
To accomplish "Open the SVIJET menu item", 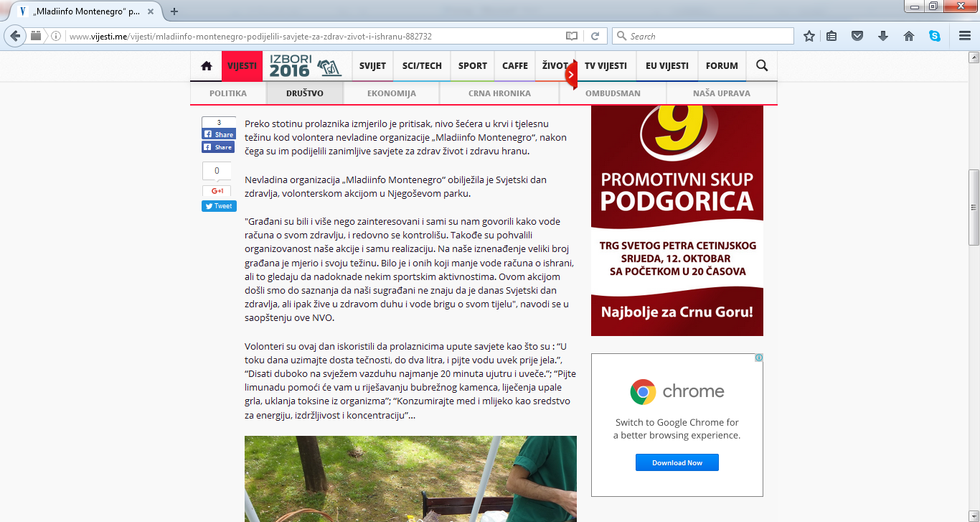I will pos(372,66).
